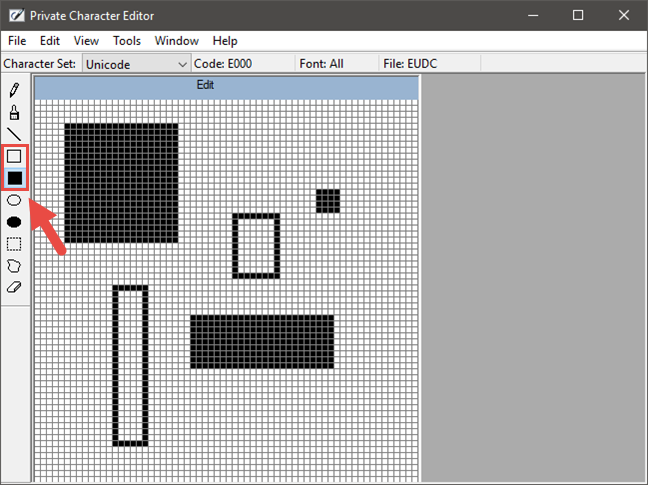Minimize the Private Character Editor window
Viewport: 648px width, 485px height.
click(x=533, y=16)
